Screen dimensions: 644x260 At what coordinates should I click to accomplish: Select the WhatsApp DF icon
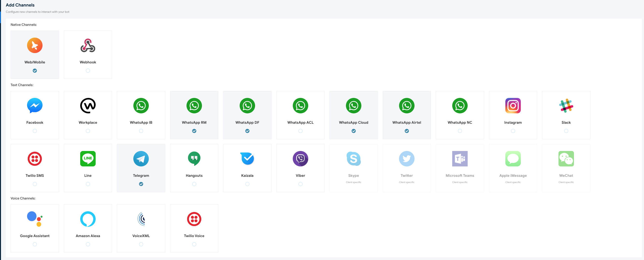pos(247,105)
